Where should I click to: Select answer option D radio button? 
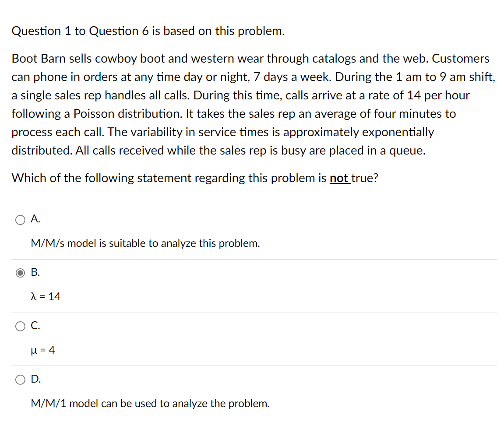pyautogui.click(x=20, y=380)
